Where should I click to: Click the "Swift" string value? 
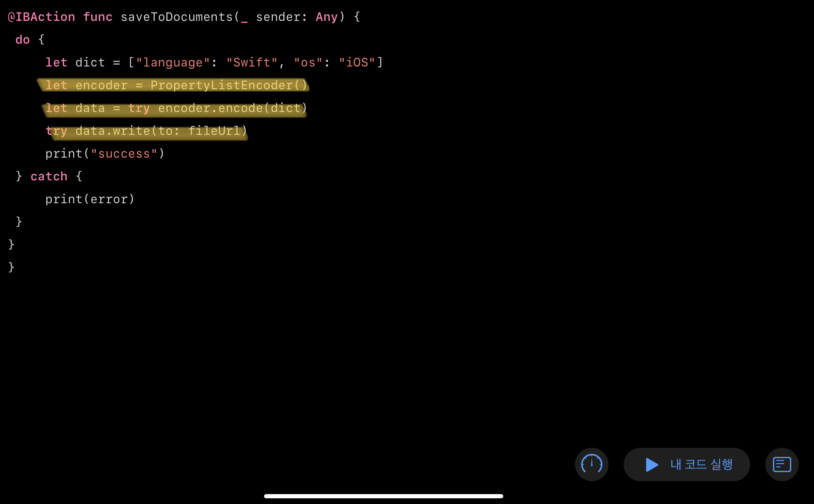pos(252,63)
